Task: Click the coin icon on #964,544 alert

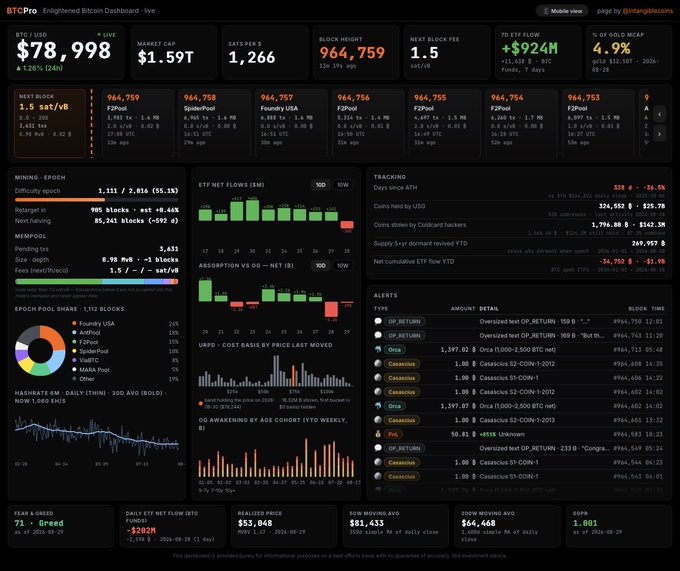Action: tap(378, 462)
